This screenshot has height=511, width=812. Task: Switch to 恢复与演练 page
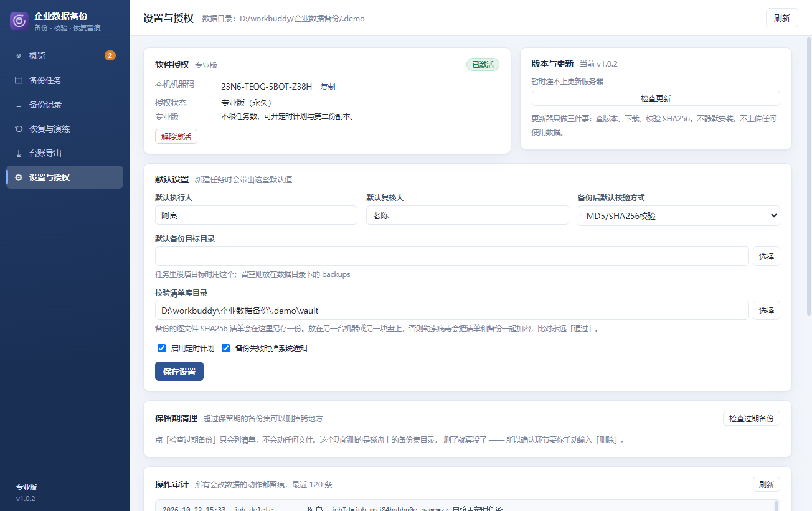pos(65,129)
